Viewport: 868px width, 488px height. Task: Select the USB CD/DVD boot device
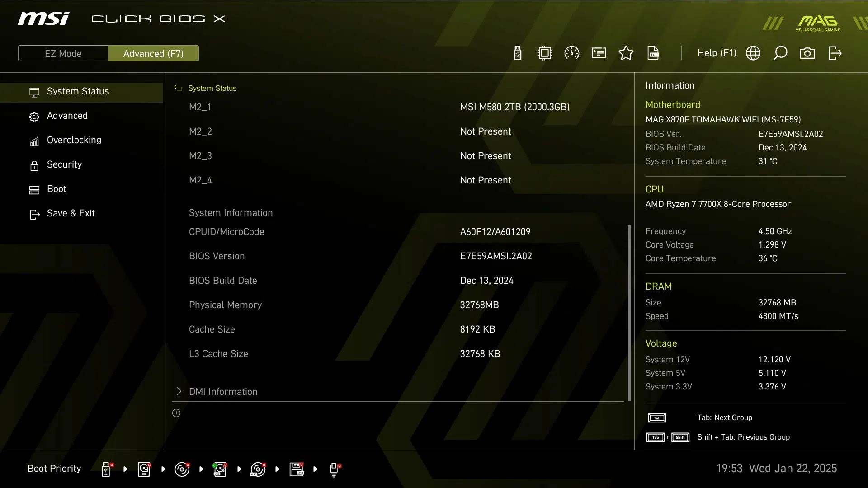click(x=258, y=469)
